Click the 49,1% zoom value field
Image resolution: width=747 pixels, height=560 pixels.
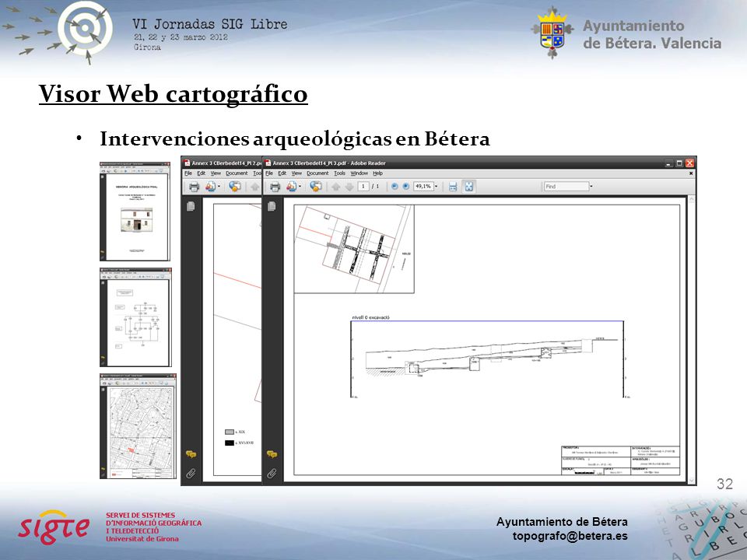[x=423, y=187]
